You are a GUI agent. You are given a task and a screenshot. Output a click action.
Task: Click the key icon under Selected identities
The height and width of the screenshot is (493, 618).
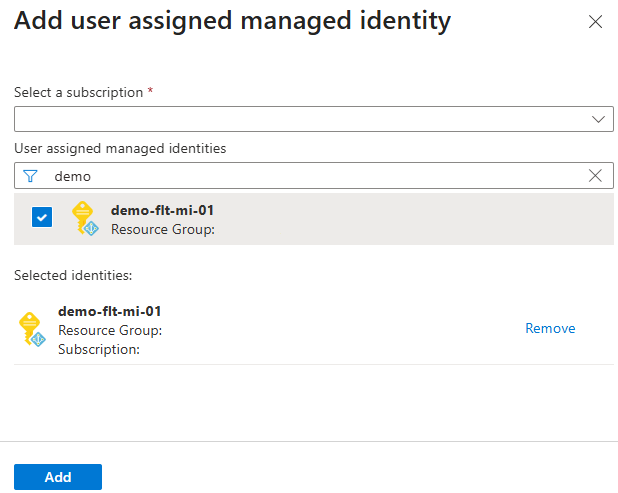pos(33,329)
